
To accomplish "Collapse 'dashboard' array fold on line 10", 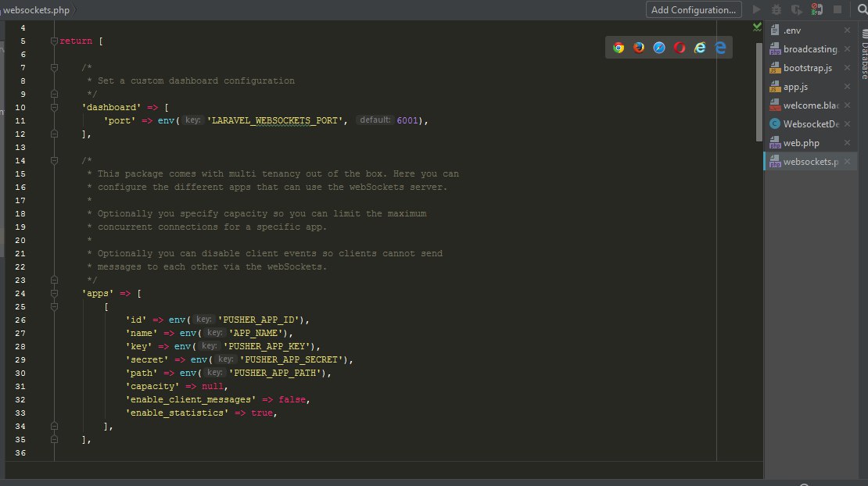I will (x=54, y=107).
